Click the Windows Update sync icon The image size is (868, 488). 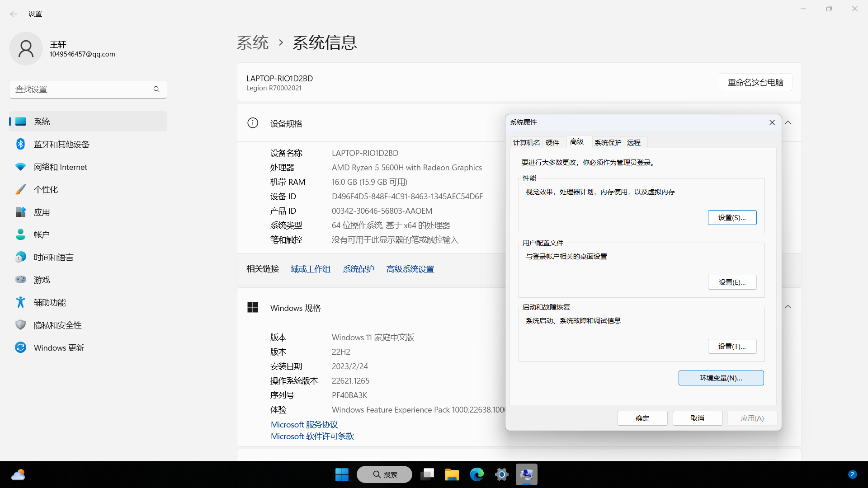click(20, 347)
